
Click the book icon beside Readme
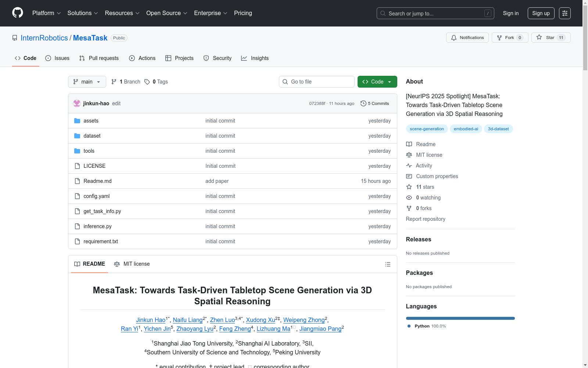pyautogui.click(x=409, y=144)
